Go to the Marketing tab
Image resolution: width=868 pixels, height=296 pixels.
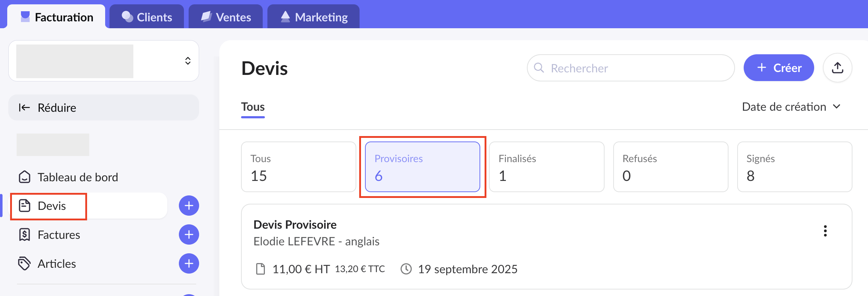coord(314,17)
